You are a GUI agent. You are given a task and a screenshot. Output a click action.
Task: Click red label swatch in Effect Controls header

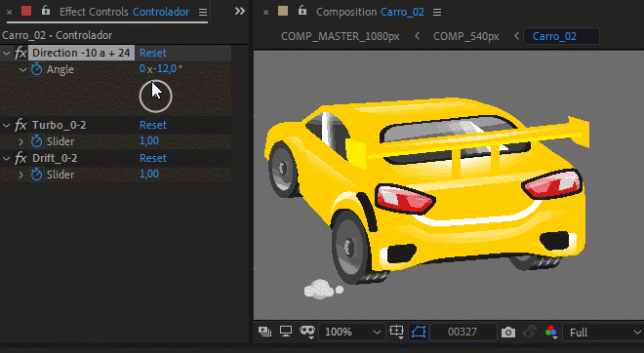click(x=26, y=11)
